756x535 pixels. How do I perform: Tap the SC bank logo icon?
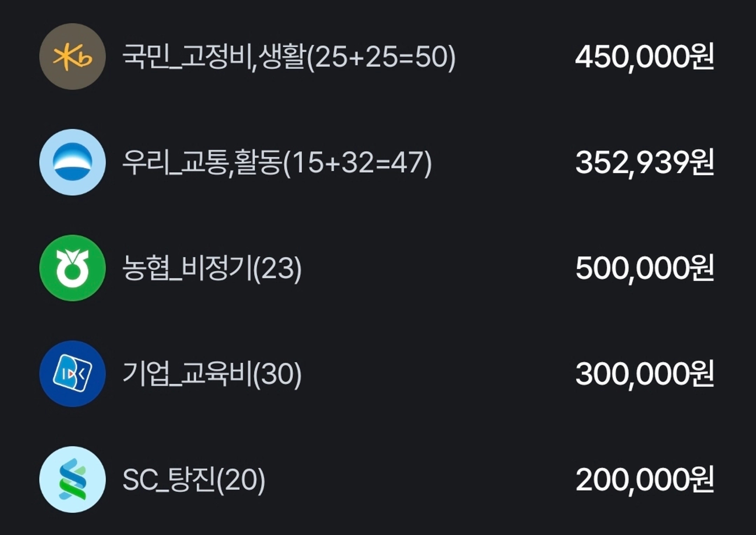tap(72, 479)
